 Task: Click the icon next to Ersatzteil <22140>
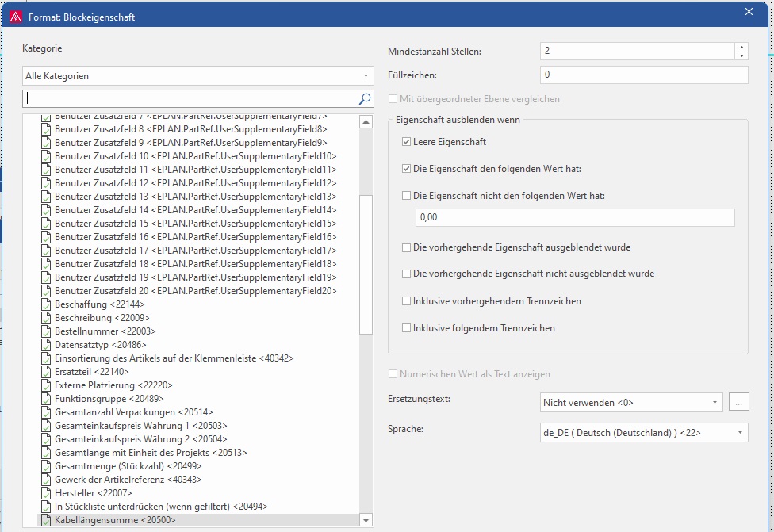[46, 372]
